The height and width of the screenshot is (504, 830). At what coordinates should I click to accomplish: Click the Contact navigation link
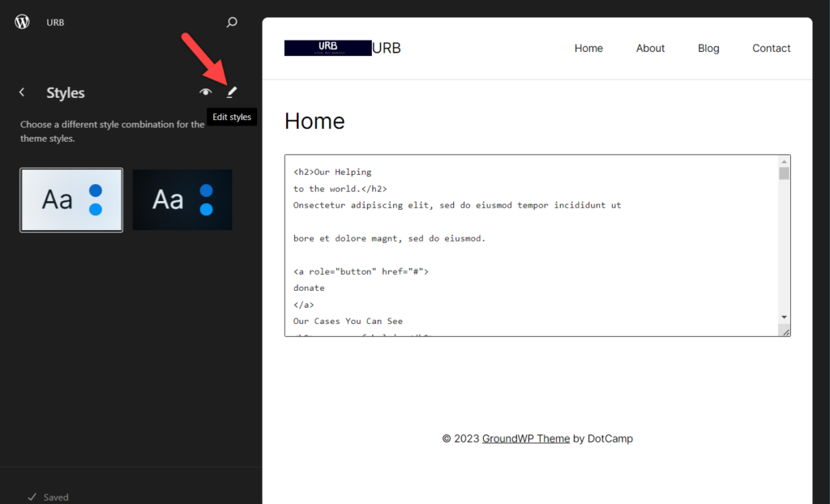click(771, 48)
